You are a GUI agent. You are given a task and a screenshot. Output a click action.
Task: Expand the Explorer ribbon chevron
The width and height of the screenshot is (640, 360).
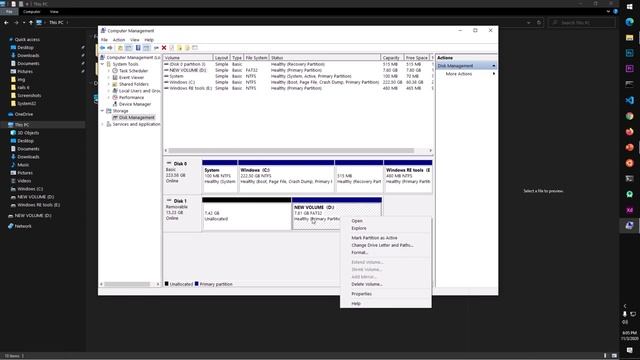click(608, 12)
